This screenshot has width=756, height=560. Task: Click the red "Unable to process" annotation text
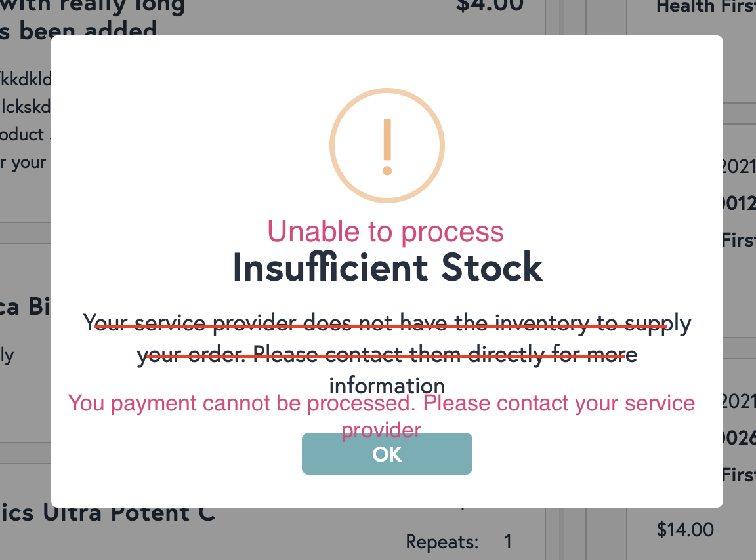(386, 231)
